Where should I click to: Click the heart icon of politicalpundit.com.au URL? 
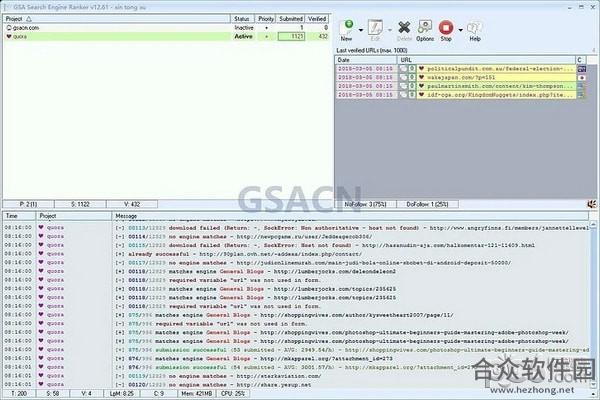pos(421,69)
